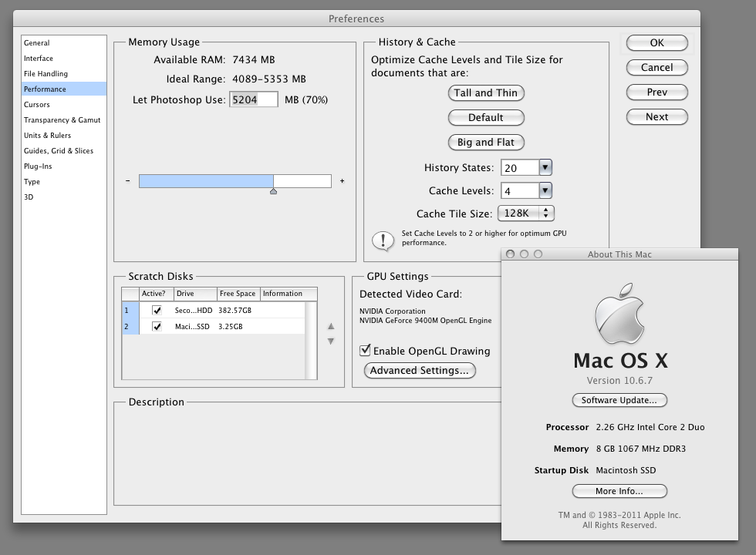Move scratch disk up with up arrow
Image resolution: width=756 pixels, height=555 pixels.
click(331, 326)
